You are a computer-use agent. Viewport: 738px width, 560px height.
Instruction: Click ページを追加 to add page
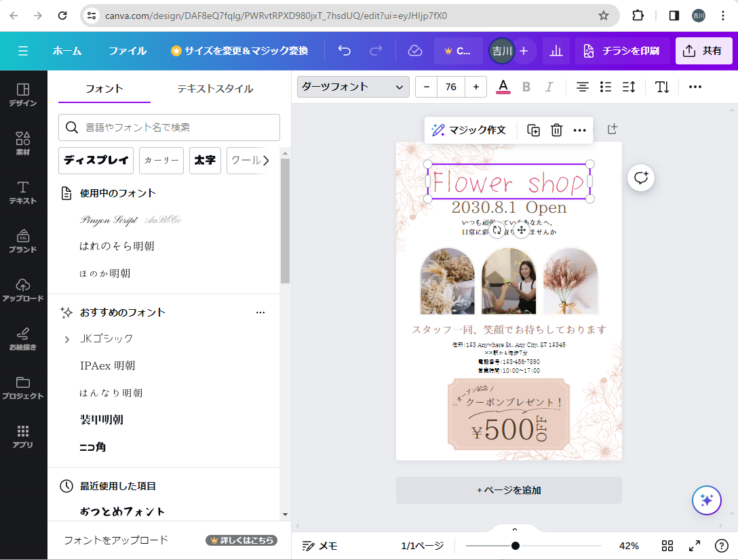(509, 490)
